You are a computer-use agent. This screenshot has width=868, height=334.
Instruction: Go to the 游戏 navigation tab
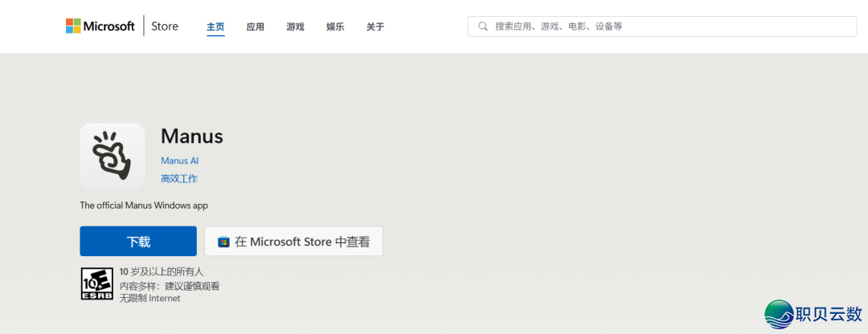point(295,26)
